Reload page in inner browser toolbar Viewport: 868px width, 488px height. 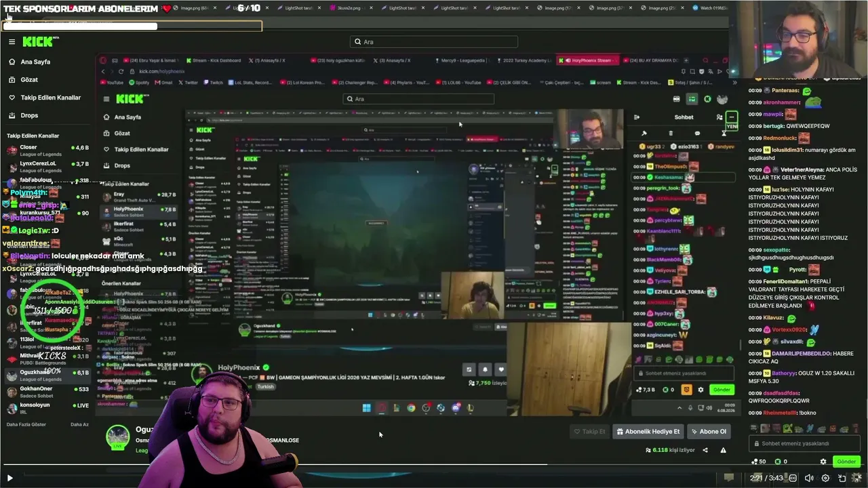point(121,71)
